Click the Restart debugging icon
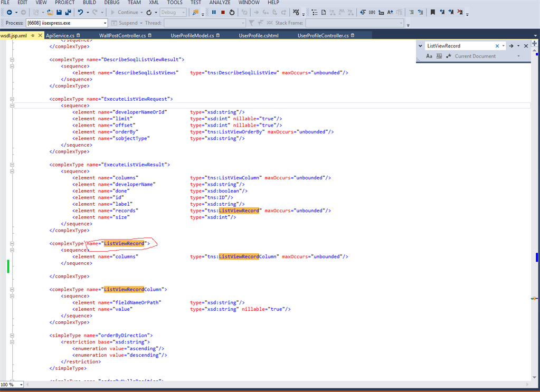The height and width of the screenshot is (392, 540). pyautogui.click(x=232, y=12)
